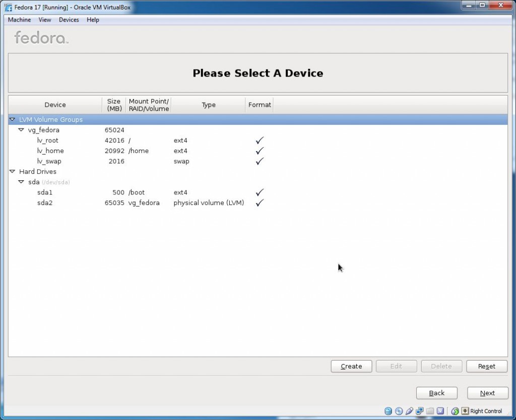
Task: Click the Mount Point/RAID/Volume column header
Action: pyautogui.click(x=149, y=105)
